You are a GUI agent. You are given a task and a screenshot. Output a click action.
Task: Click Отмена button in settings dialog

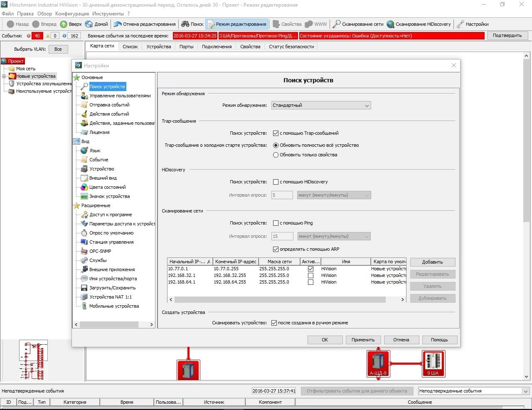tap(401, 340)
